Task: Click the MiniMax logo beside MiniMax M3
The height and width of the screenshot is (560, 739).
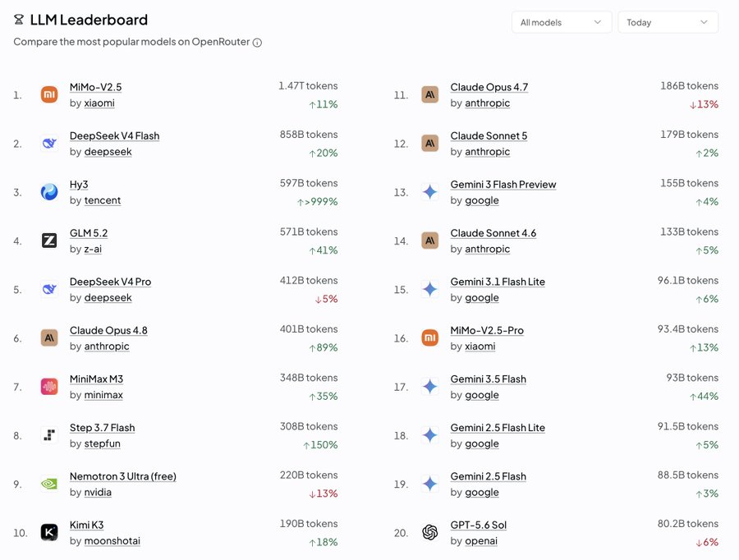Action: click(49, 387)
